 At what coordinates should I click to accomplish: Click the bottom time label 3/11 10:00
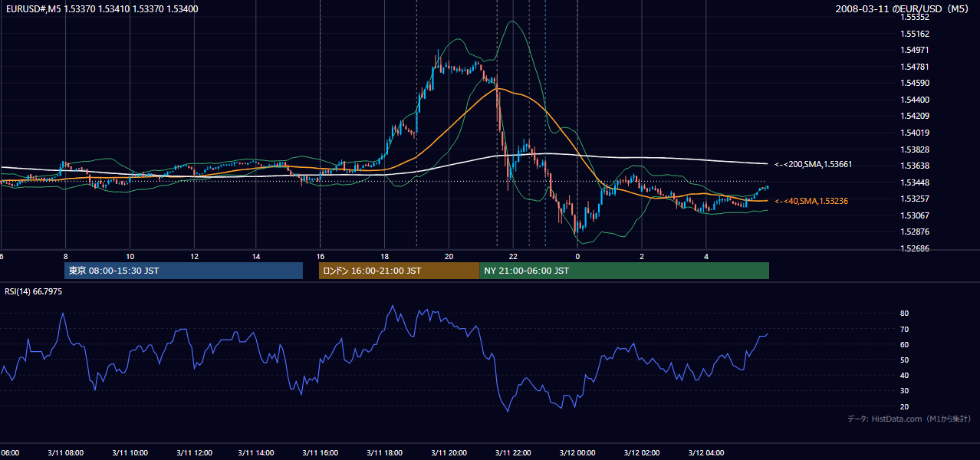(x=130, y=452)
